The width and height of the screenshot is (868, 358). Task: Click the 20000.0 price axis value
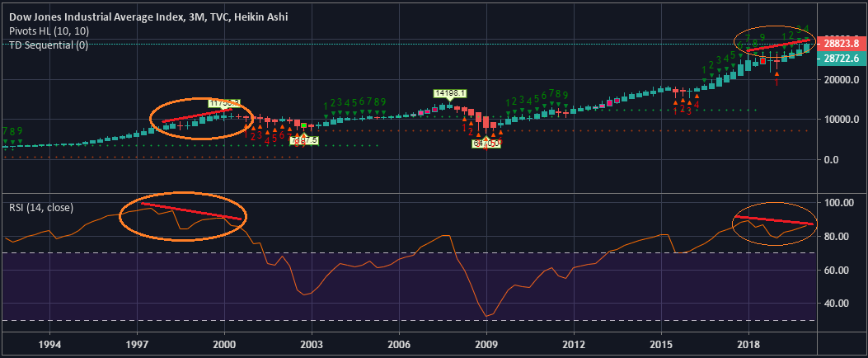(842, 80)
